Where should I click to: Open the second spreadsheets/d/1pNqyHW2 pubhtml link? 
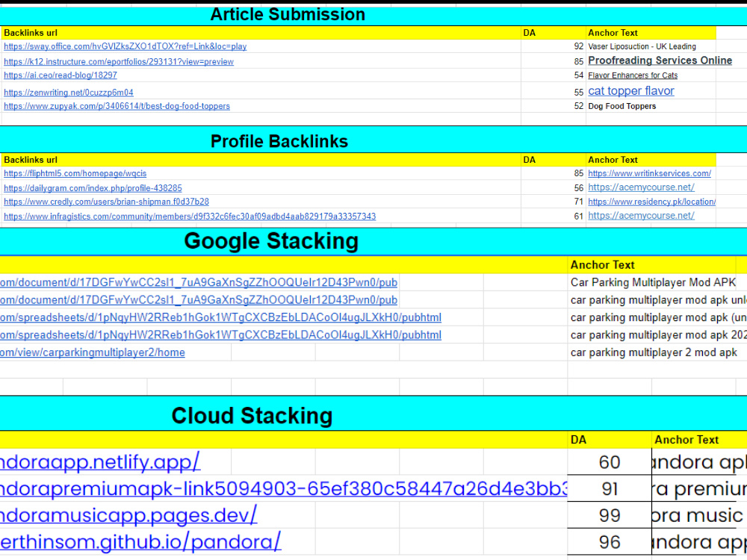click(220, 335)
